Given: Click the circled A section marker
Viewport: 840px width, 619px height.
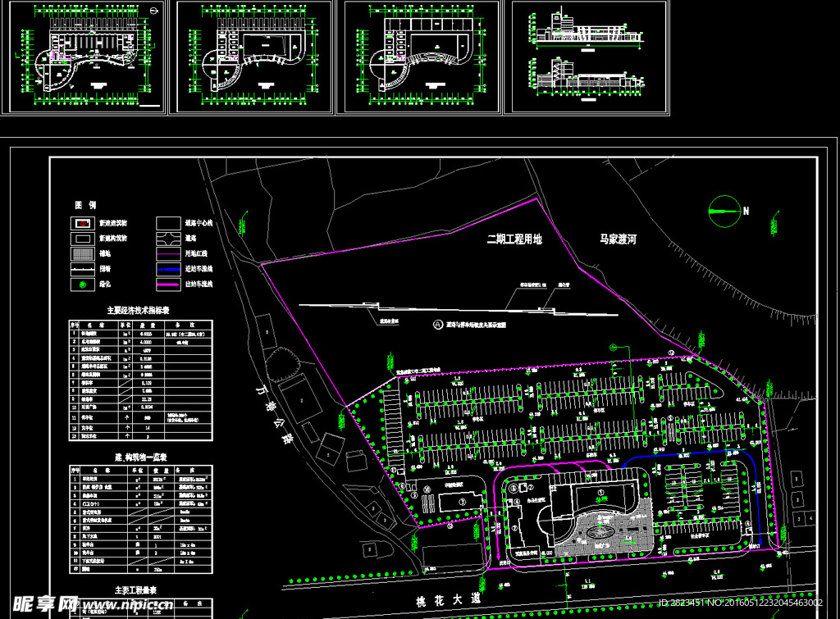Looking at the screenshot, I should [436, 325].
